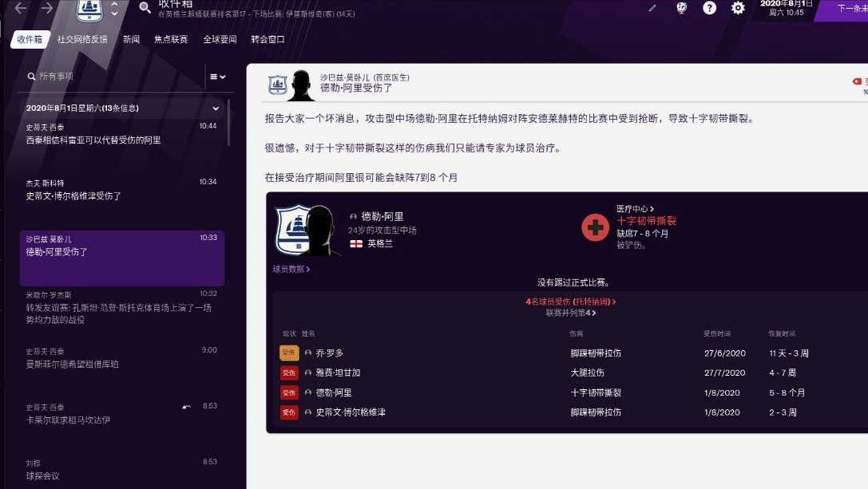Click the forward navigation arrow
Image resolution: width=868 pixels, height=489 pixels.
47,8
